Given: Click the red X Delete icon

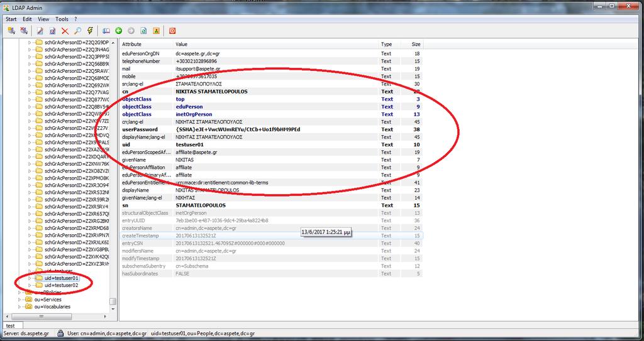Looking at the screenshot, I should coord(65,31).
